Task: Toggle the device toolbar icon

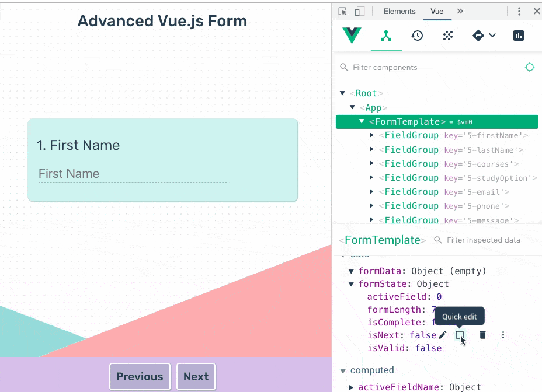Action: pyautogui.click(x=360, y=12)
